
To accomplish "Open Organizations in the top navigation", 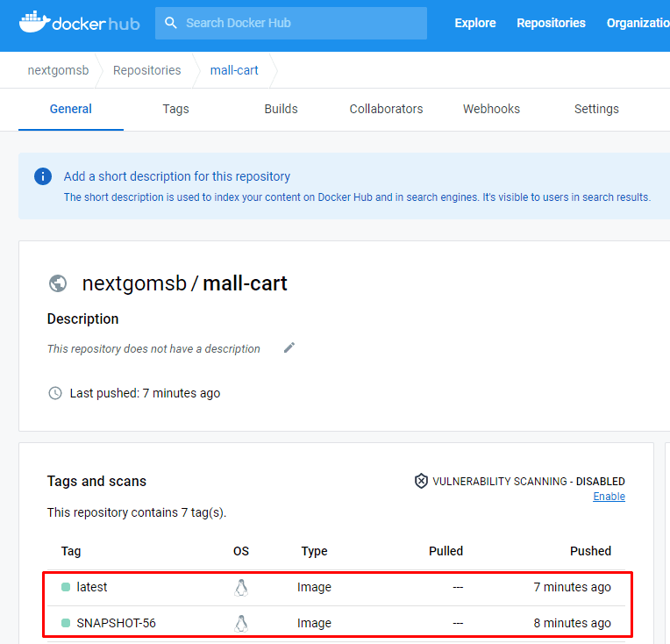I will click(x=638, y=23).
